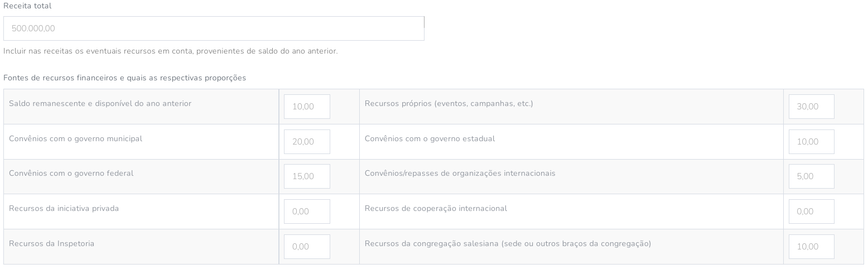This screenshot has height=269, width=868.
Task: Click the iniciativa privada percentage input
Action: tap(307, 212)
